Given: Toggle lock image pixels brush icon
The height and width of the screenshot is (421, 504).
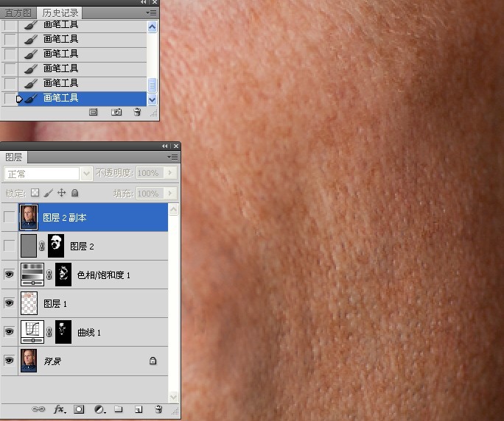Looking at the screenshot, I should pyautogui.click(x=48, y=193).
